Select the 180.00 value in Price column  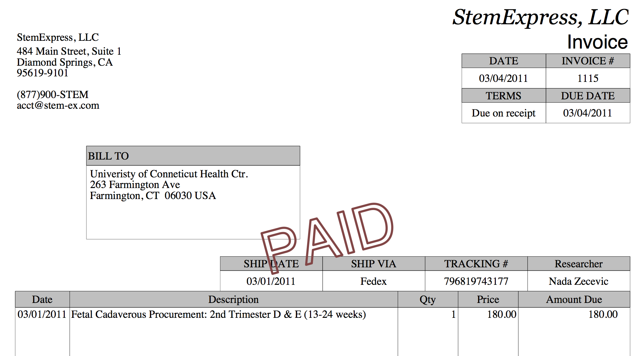click(x=502, y=314)
